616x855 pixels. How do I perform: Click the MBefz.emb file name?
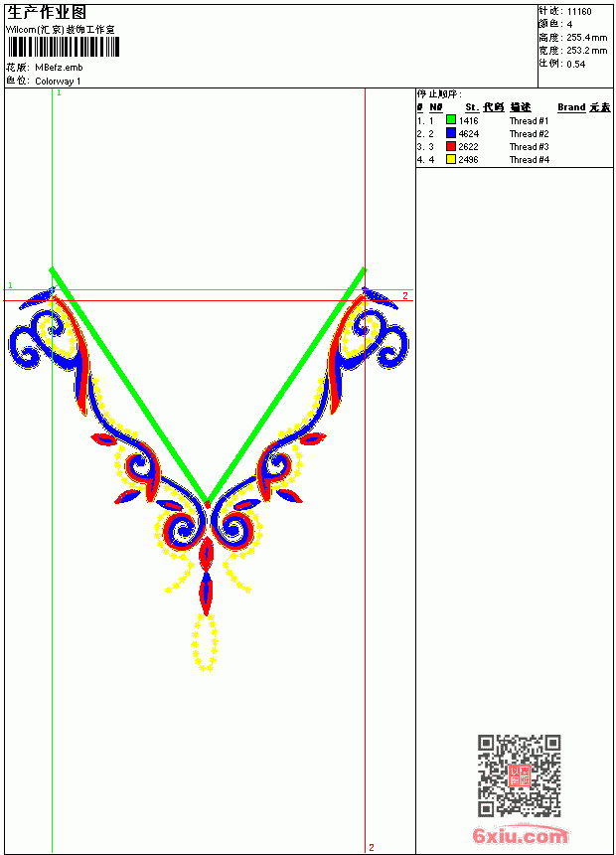[x=59, y=67]
